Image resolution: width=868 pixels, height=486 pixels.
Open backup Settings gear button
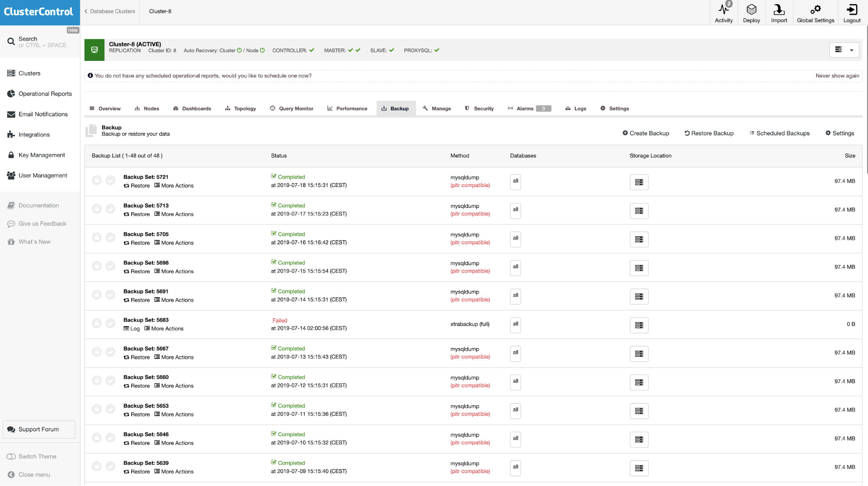pos(840,133)
